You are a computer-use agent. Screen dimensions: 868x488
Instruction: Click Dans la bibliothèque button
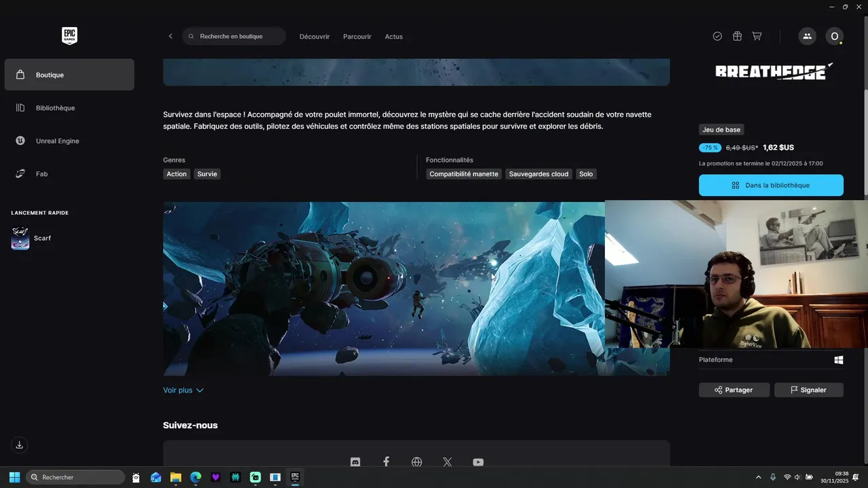(771, 185)
